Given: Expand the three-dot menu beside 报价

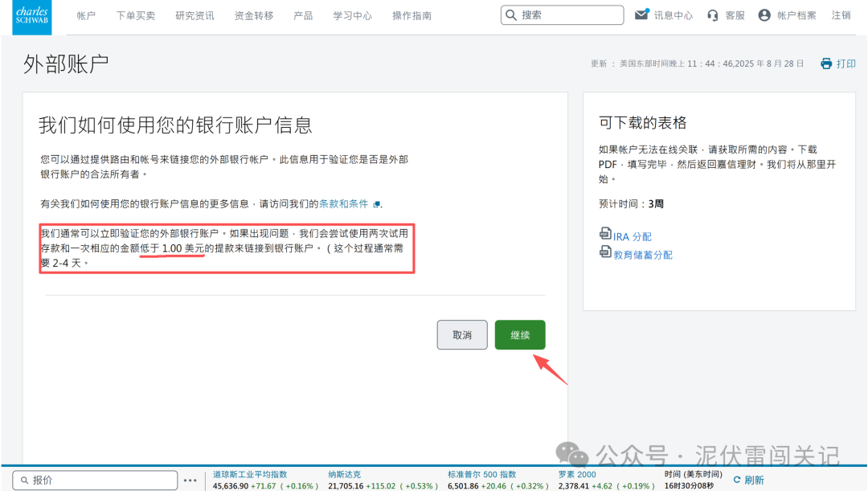Looking at the screenshot, I should click(190, 479).
